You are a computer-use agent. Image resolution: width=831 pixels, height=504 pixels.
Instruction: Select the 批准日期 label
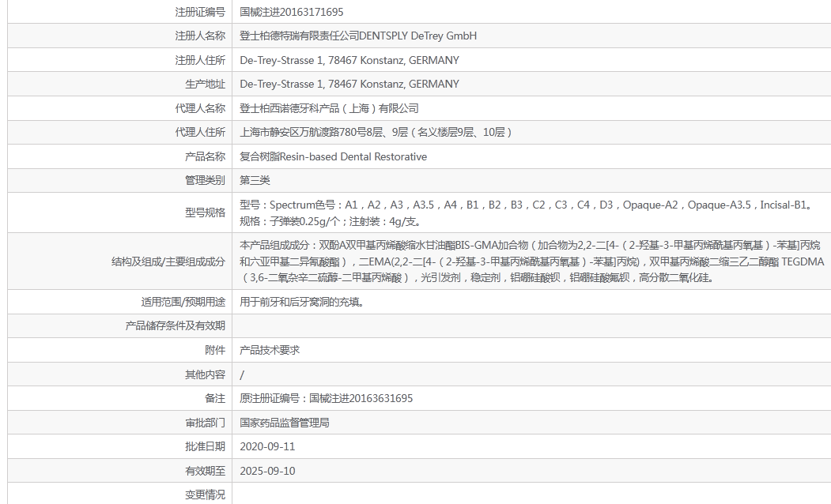(x=205, y=446)
